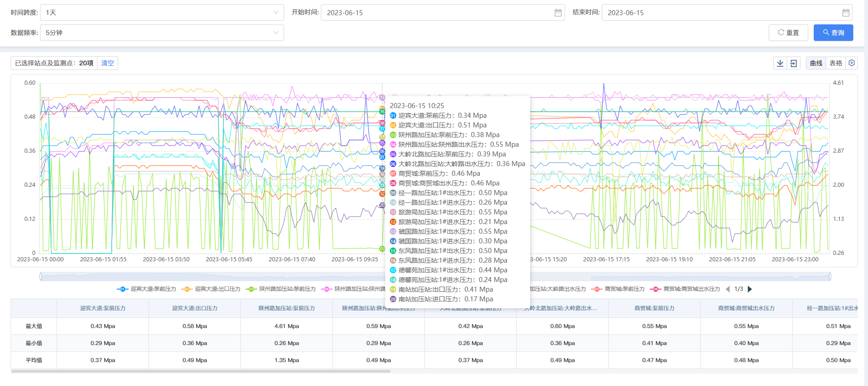Click 清空 to clear selected stations
Viewport: 868px width, 386px height.
(x=108, y=63)
